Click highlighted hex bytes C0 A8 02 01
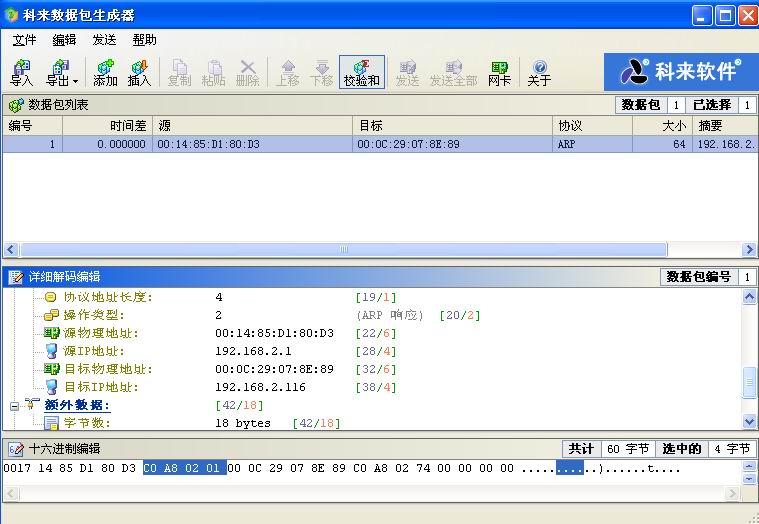Screen dimensions: 759x524 click(x=185, y=468)
